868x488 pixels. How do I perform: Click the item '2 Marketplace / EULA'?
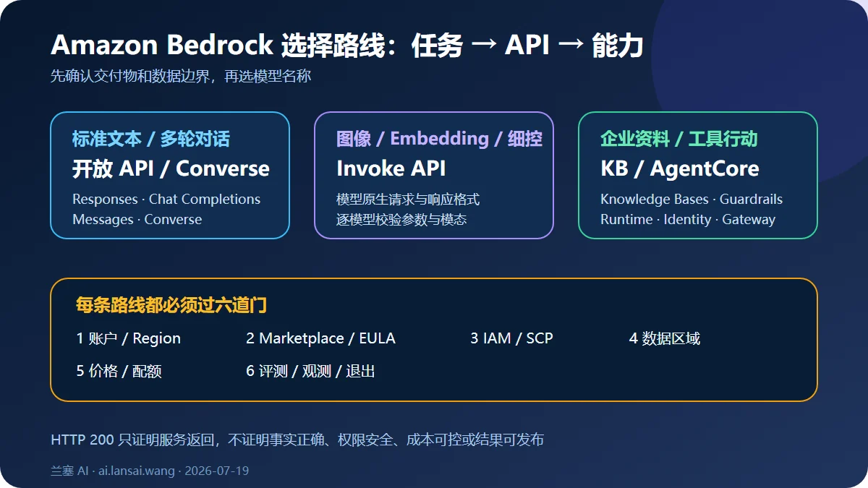click(320, 338)
